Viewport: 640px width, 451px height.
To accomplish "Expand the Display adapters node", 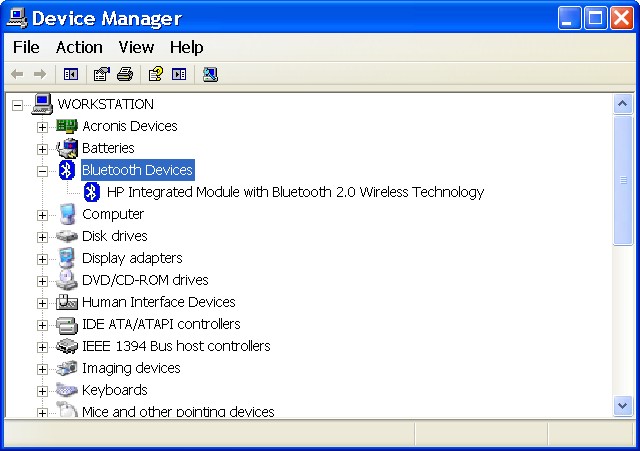I will click(x=42, y=259).
